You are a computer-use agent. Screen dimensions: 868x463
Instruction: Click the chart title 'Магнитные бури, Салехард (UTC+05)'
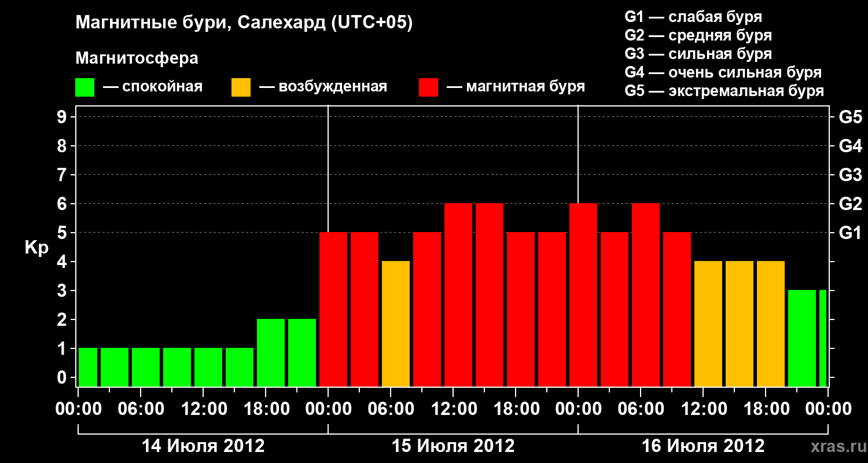coord(244,23)
